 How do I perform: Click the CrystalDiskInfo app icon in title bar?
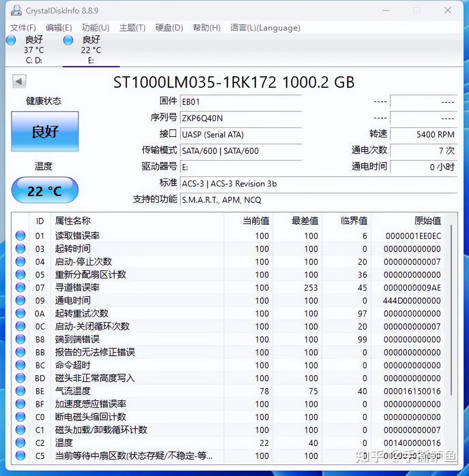point(16,11)
